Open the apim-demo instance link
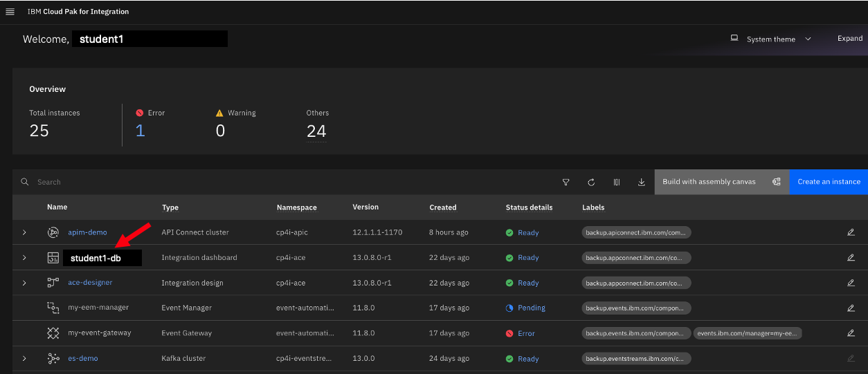The image size is (868, 374). [x=87, y=232]
